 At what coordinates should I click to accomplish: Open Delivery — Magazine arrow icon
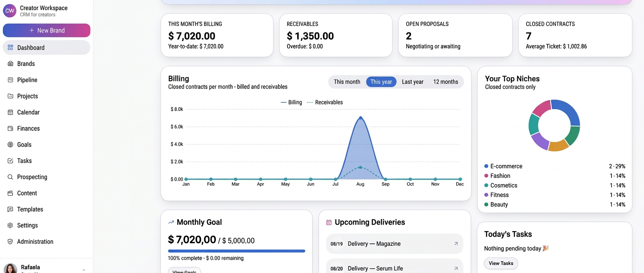click(x=456, y=244)
